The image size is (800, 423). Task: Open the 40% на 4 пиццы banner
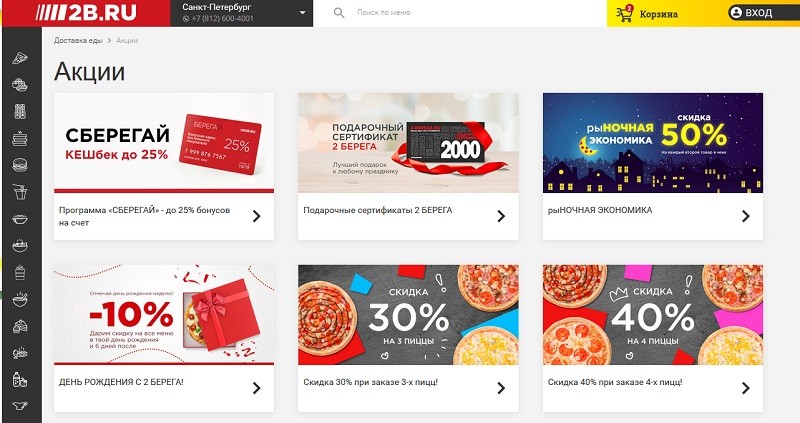point(653,315)
